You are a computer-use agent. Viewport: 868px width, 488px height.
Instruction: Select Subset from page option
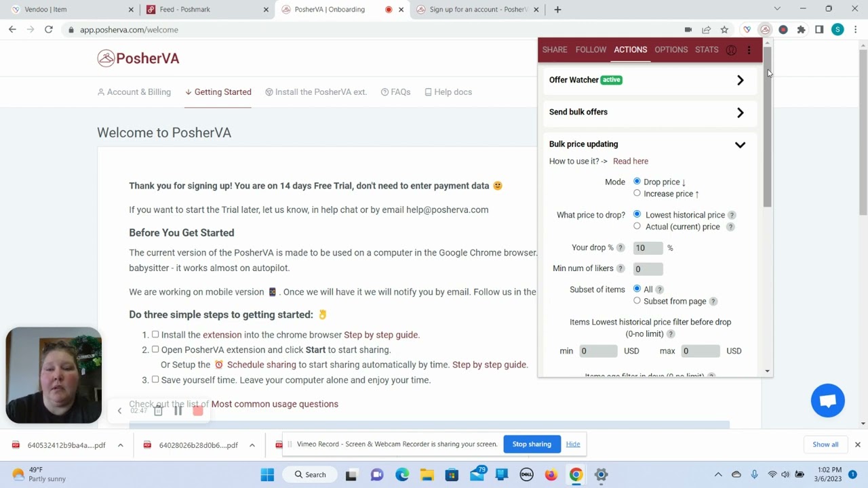(637, 300)
